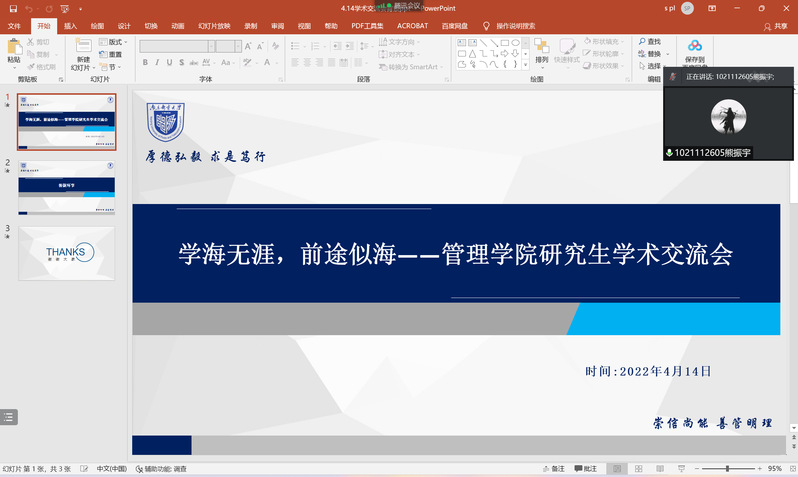Click the Comments (批注) button in status bar

585,469
